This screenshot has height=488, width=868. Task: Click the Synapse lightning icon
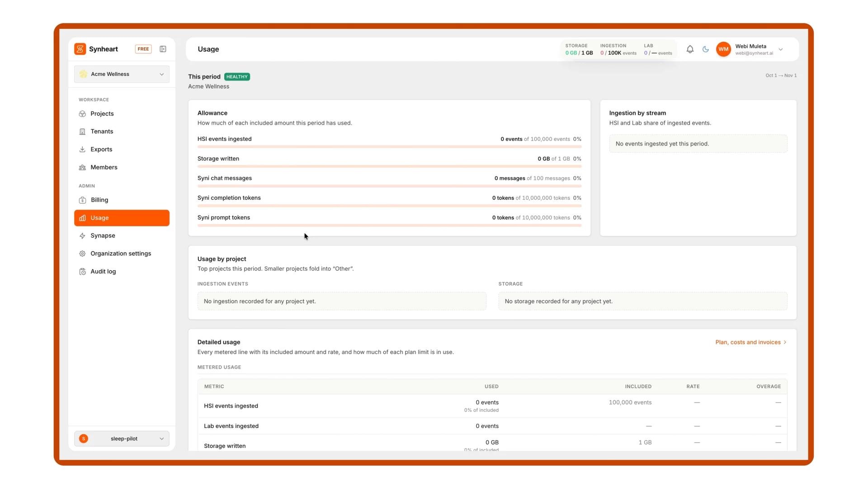[82, 236]
